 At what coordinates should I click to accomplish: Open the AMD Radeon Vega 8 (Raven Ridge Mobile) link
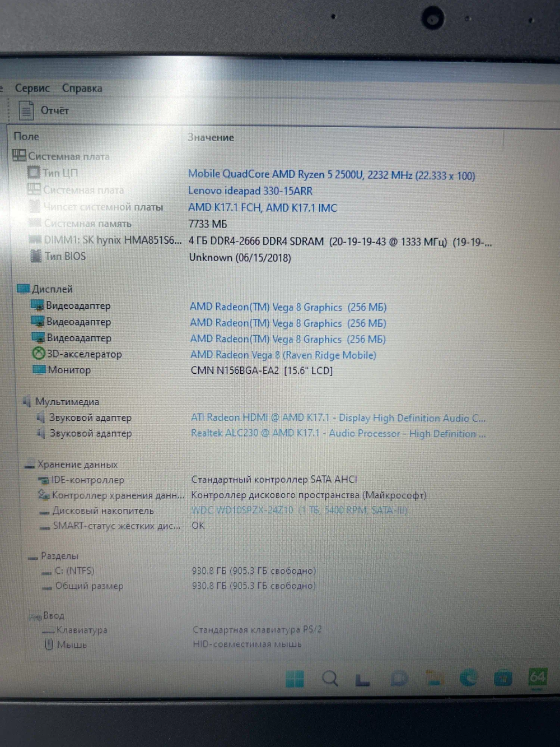pos(283,355)
